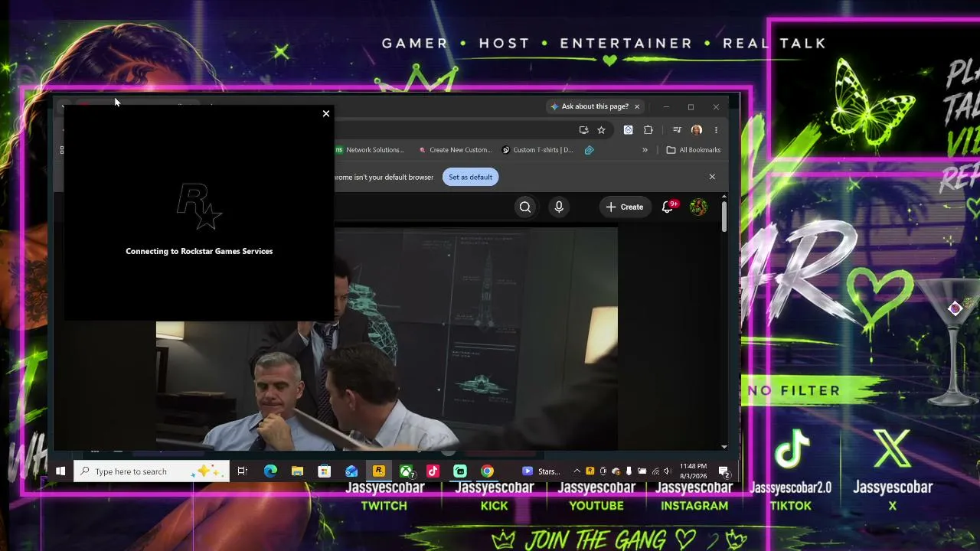Screen dimensions: 980x551
Task: Click the Rockstar icon in system tray
Action: pyautogui.click(x=590, y=471)
